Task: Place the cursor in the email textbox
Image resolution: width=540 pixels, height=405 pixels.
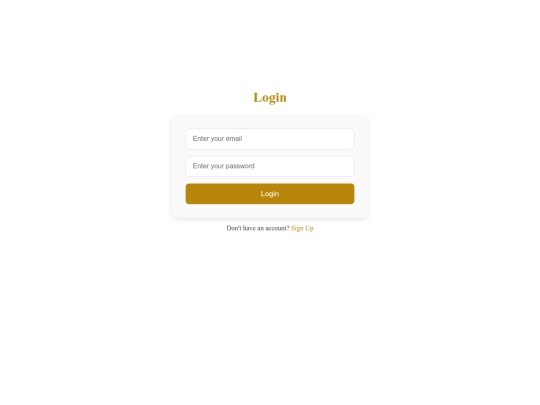Action: (x=270, y=139)
